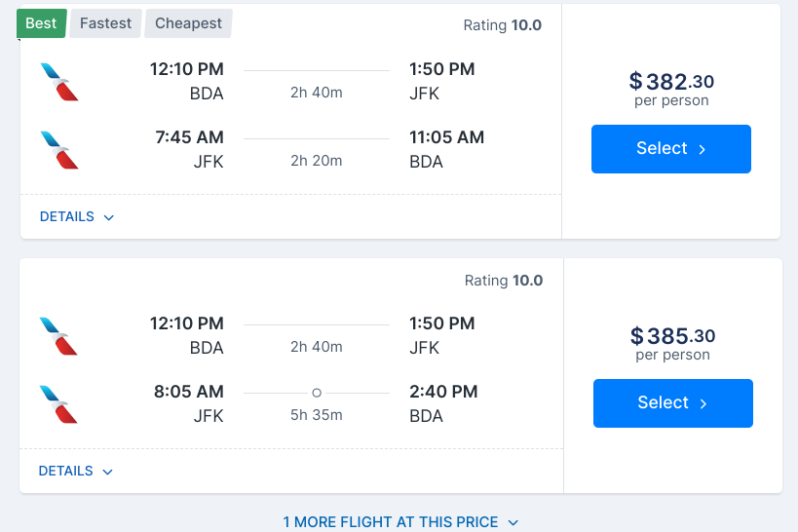The height and width of the screenshot is (532, 798).
Task: Select the $385.30 per person flight
Action: click(673, 403)
